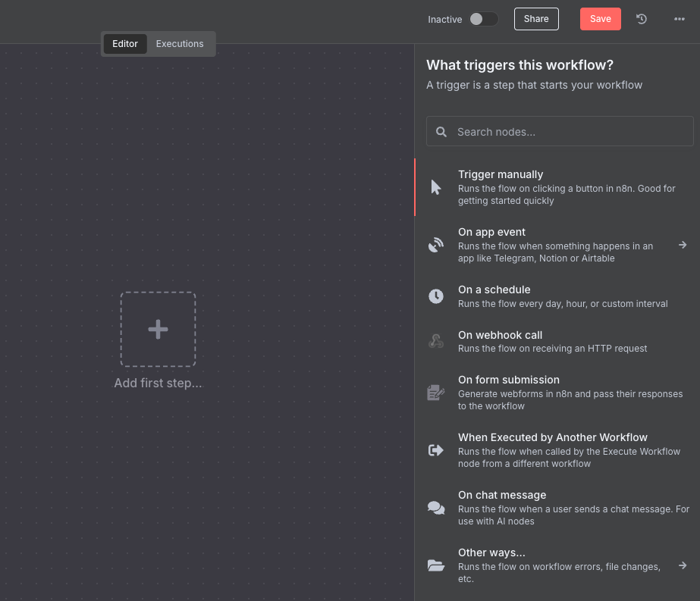Click the chat bubbles icon for On chat message
Viewport: 700px width, 601px height.
click(x=436, y=508)
